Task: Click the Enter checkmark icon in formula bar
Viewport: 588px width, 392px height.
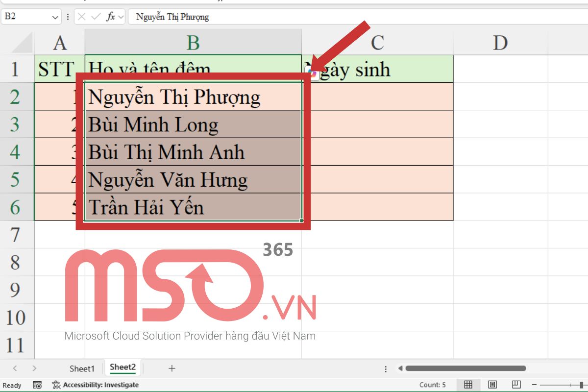Action: click(96, 17)
